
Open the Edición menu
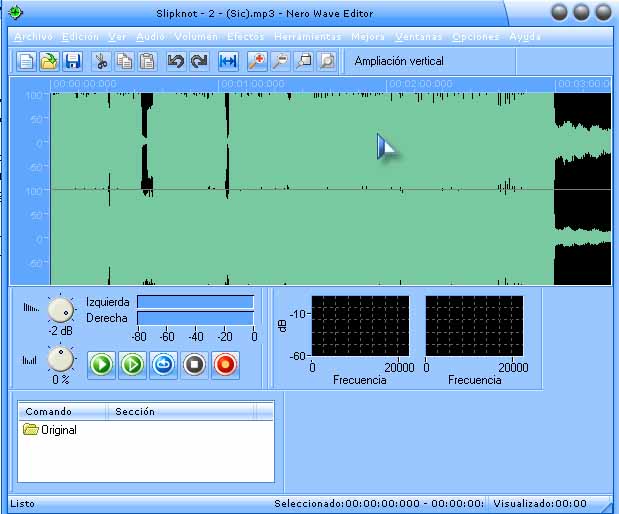tap(80, 37)
